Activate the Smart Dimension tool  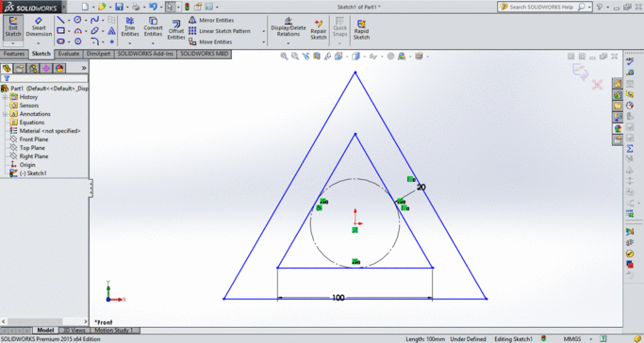click(39, 27)
